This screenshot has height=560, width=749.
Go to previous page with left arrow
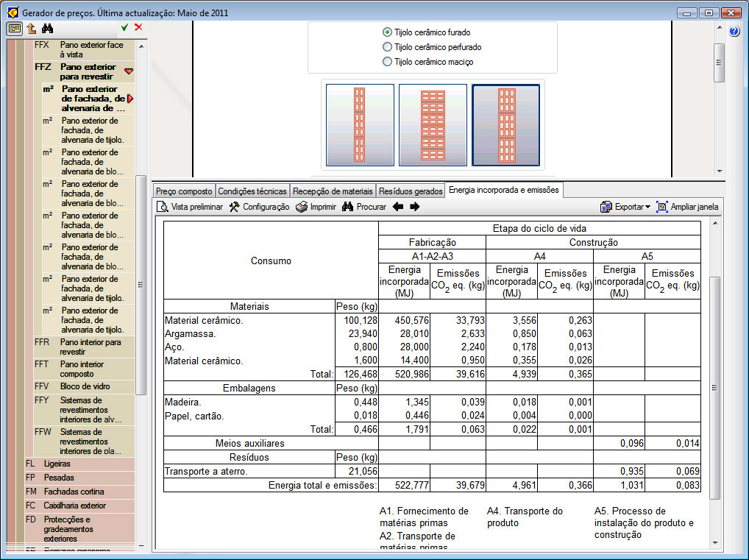click(398, 207)
